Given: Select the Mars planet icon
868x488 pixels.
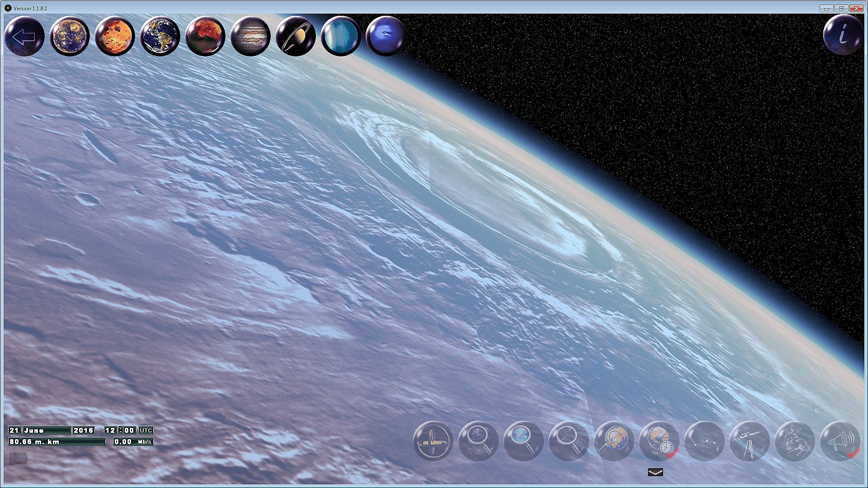Looking at the screenshot, I should [x=205, y=36].
